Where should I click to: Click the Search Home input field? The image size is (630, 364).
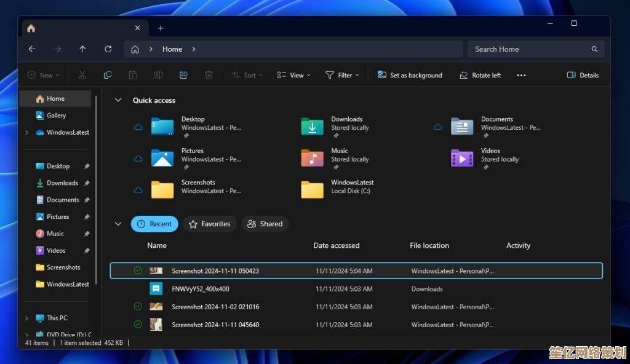tap(529, 49)
